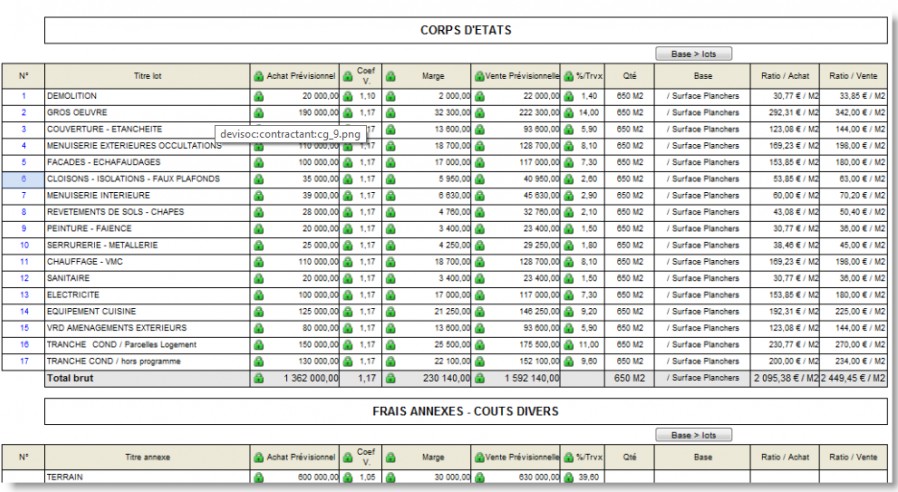The height and width of the screenshot is (492, 898).
Task: Open lot number 2 link
Action: 23,113
